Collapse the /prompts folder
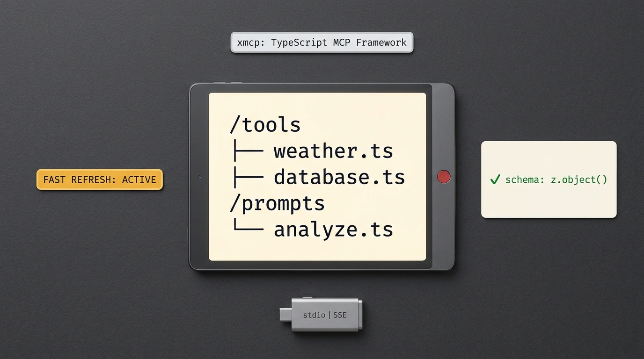The height and width of the screenshot is (359, 644). [x=277, y=204]
